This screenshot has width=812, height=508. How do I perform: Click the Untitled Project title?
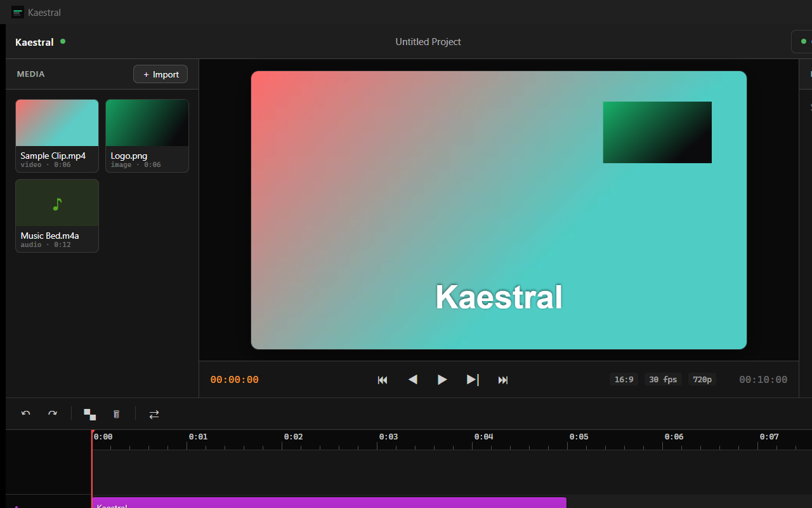pyautogui.click(x=428, y=42)
